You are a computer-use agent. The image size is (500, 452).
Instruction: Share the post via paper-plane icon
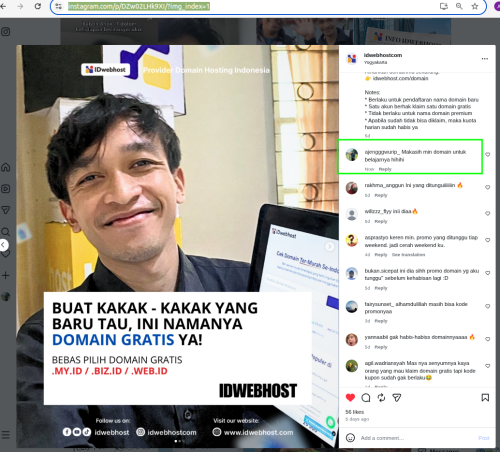click(397, 398)
